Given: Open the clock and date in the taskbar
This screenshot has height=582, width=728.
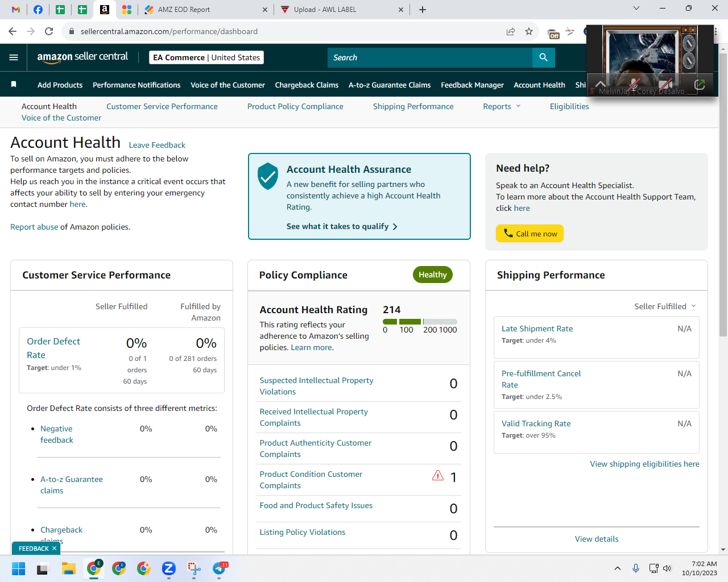Looking at the screenshot, I should 700,568.
